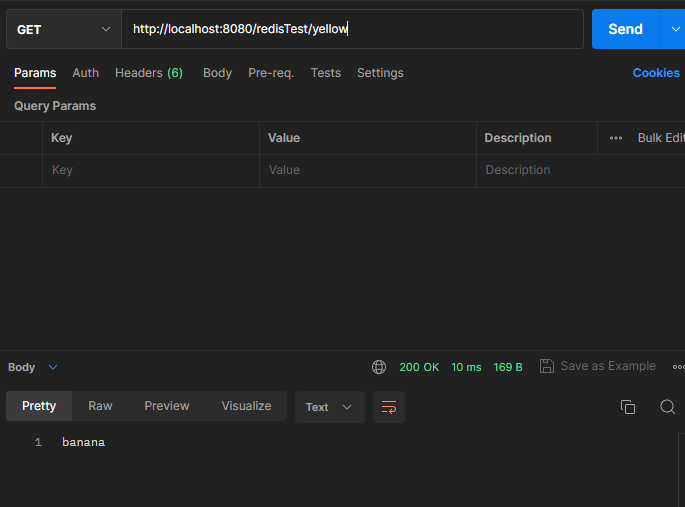Click Bulk Edit in the params table
The width and height of the screenshot is (685, 507).
click(x=661, y=138)
